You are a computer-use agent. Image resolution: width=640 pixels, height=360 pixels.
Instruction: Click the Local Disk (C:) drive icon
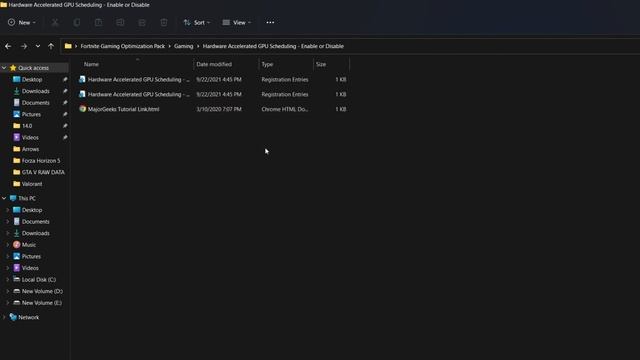point(16,280)
